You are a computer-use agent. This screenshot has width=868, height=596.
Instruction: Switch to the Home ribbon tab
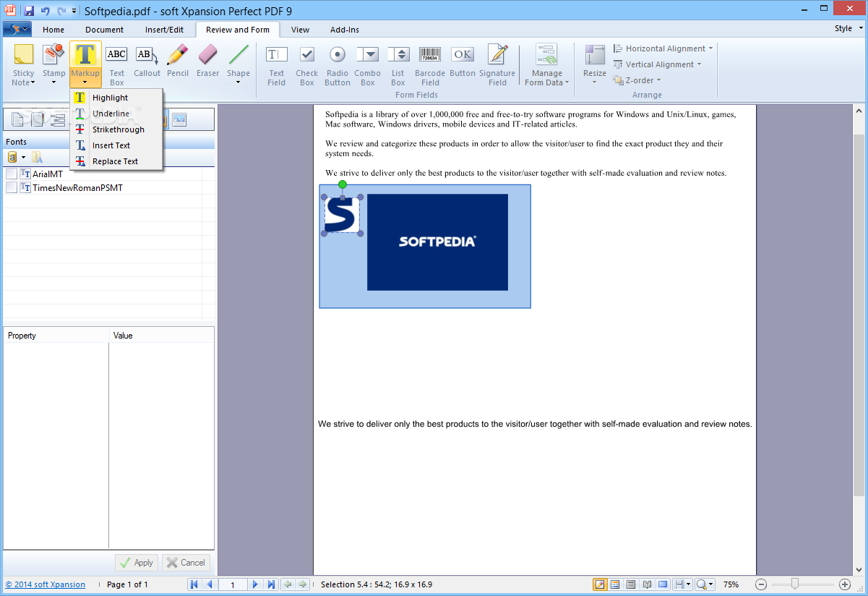coord(53,30)
